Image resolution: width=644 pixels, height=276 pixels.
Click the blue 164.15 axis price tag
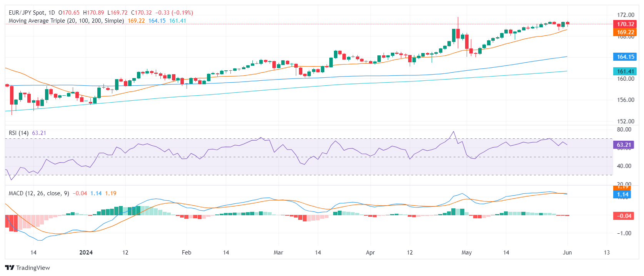point(625,57)
